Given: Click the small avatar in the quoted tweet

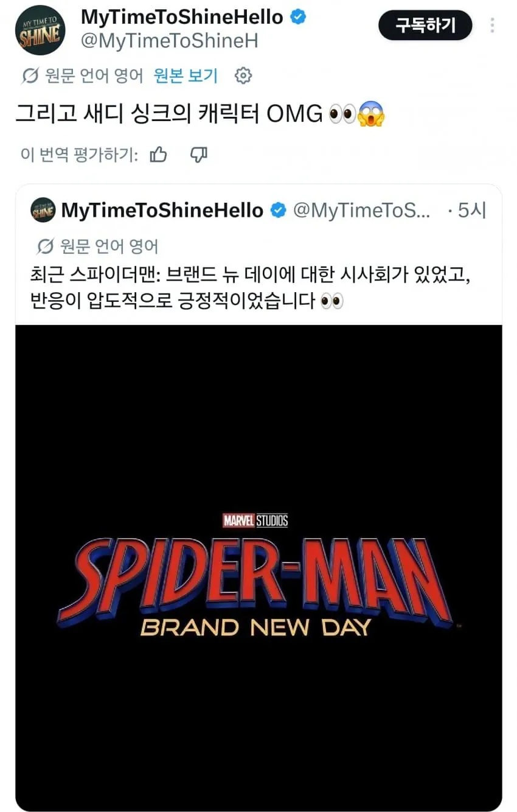Looking at the screenshot, I should (43, 211).
